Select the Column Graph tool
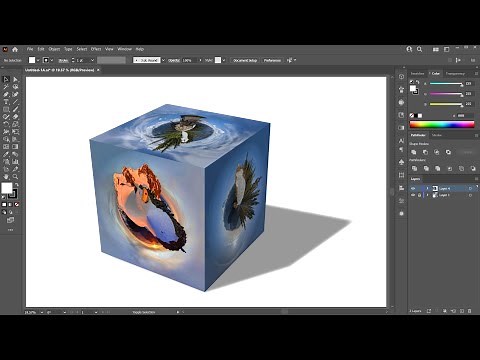The height and width of the screenshot is (360, 480). [15, 162]
